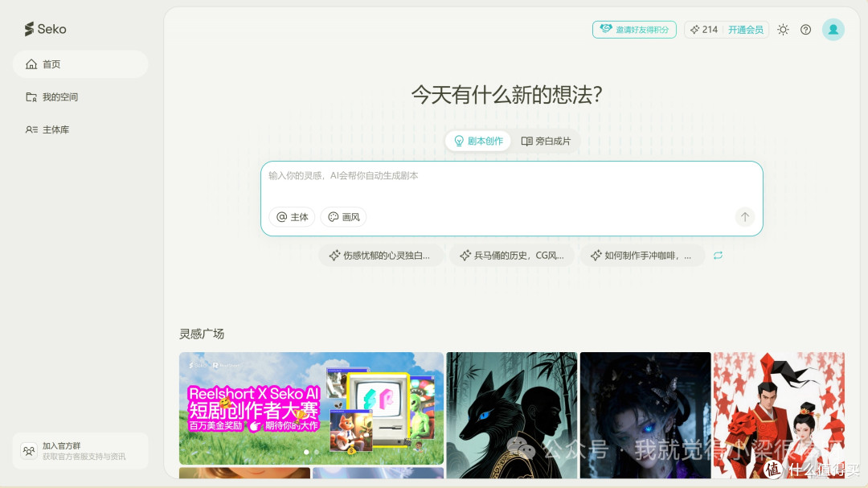Image resolution: width=868 pixels, height=488 pixels.
Task: Refresh the suggestion prompts
Action: point(718,256)
